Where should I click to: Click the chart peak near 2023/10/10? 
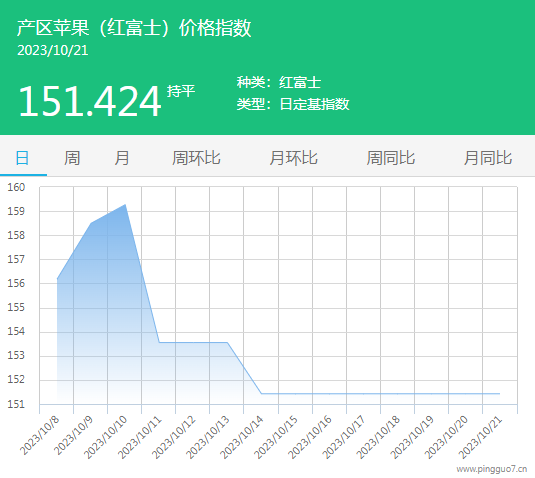pyautogui.click(x=125, y=205)
